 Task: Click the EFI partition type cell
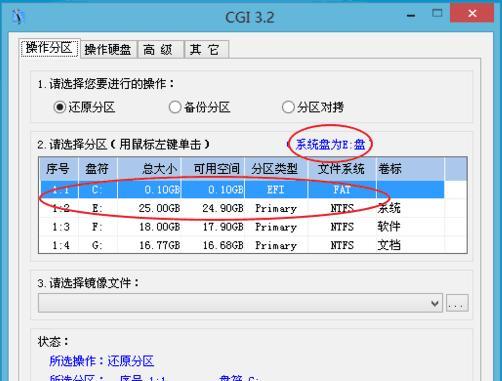(276, 190)
